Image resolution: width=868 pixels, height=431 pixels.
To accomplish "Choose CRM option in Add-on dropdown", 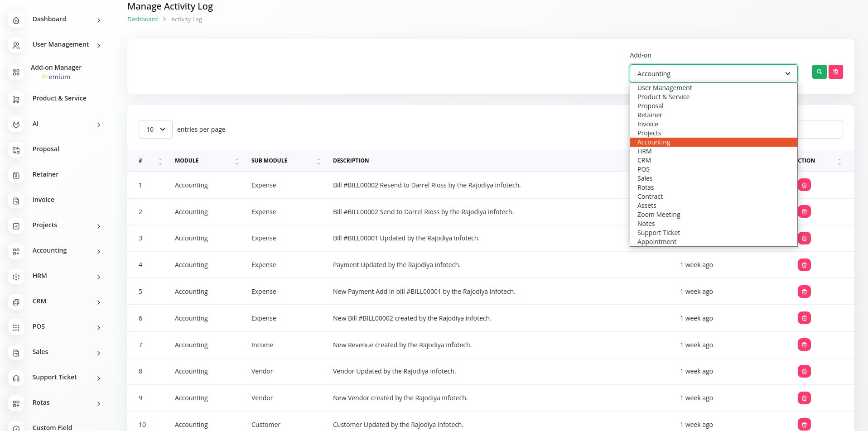I will (644, 160).
